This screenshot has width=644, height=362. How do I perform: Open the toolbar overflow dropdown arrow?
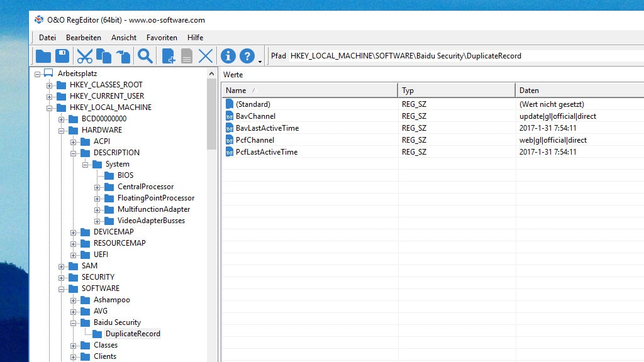tap(260, 62)
